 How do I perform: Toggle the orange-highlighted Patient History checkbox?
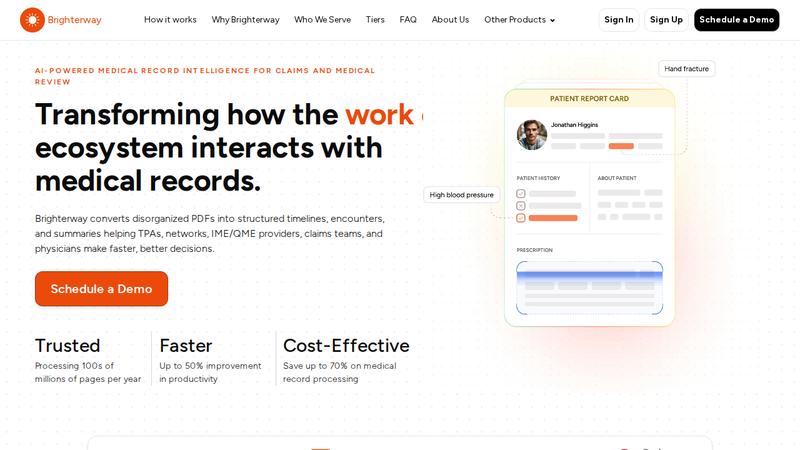point(520,218)
